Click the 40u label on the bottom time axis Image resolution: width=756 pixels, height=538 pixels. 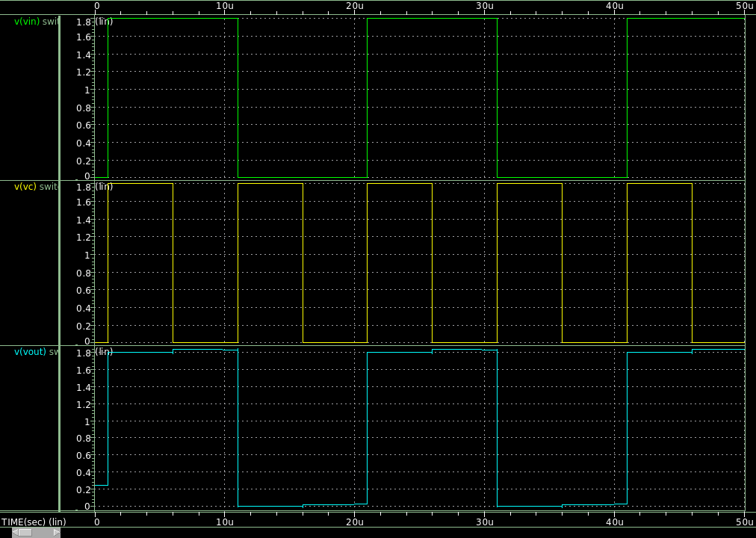click(615, 522)
